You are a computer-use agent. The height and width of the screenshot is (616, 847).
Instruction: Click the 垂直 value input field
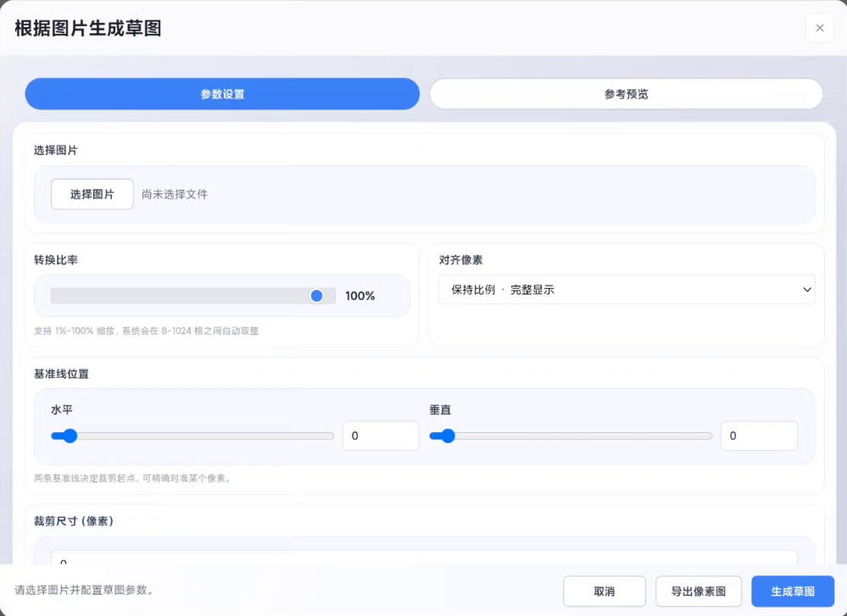coord(759,436)
